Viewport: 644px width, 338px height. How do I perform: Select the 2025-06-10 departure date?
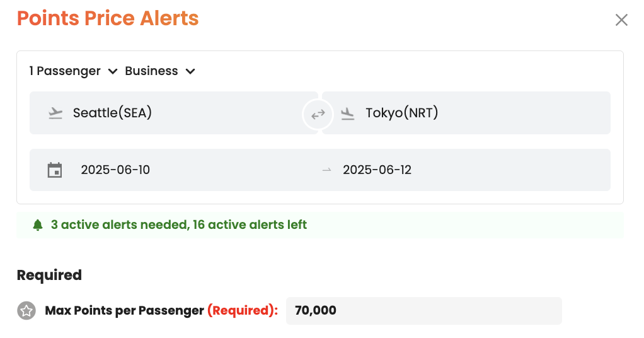coord(115,170)
